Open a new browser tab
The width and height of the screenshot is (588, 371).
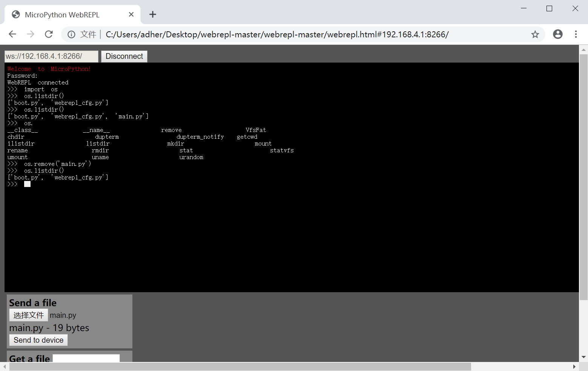153,14
